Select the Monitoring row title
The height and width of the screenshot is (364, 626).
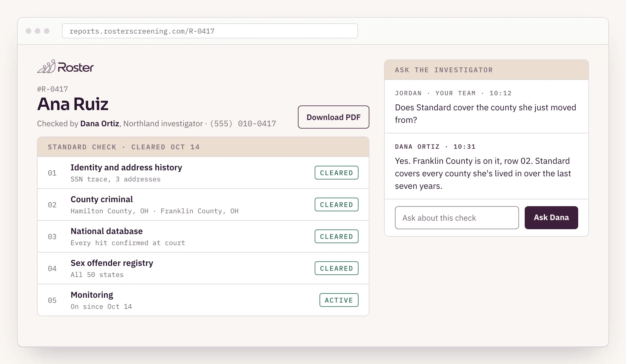(x=92, y=295)
